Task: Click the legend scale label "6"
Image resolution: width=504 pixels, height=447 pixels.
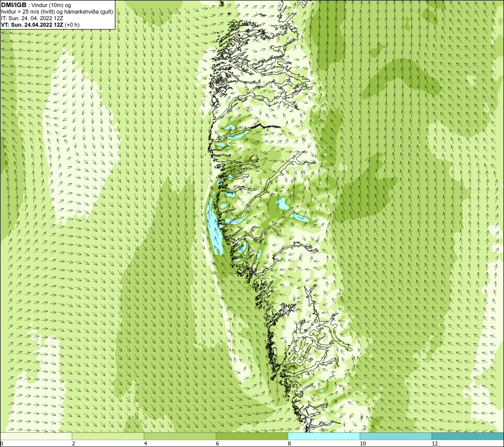Action: [218, 444]
